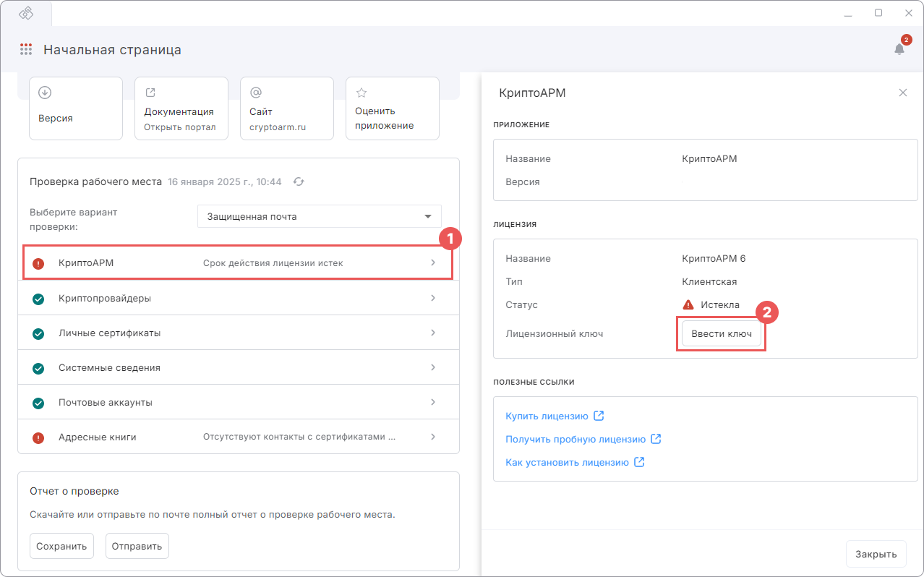Click the КриптоАРМ 6 license name value

click(714, 258)
